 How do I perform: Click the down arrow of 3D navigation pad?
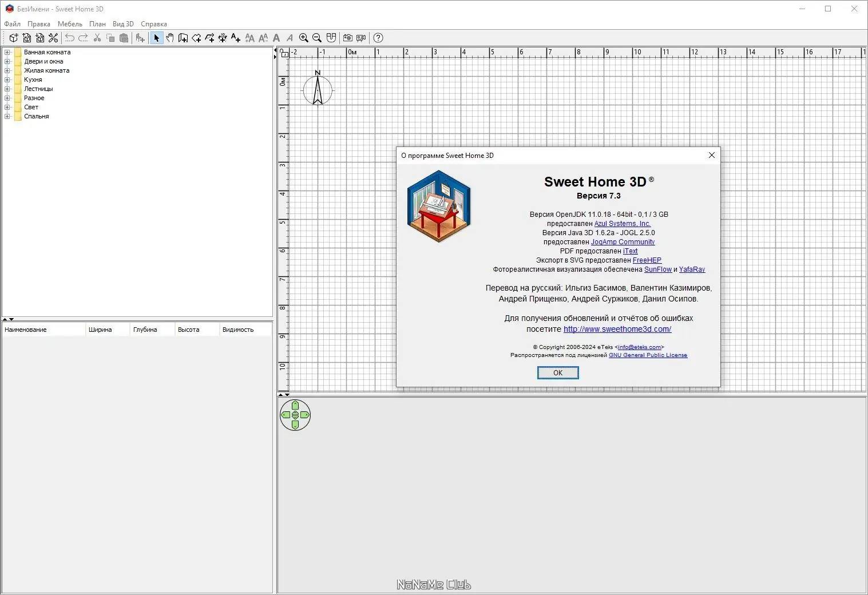coord(295,425)
